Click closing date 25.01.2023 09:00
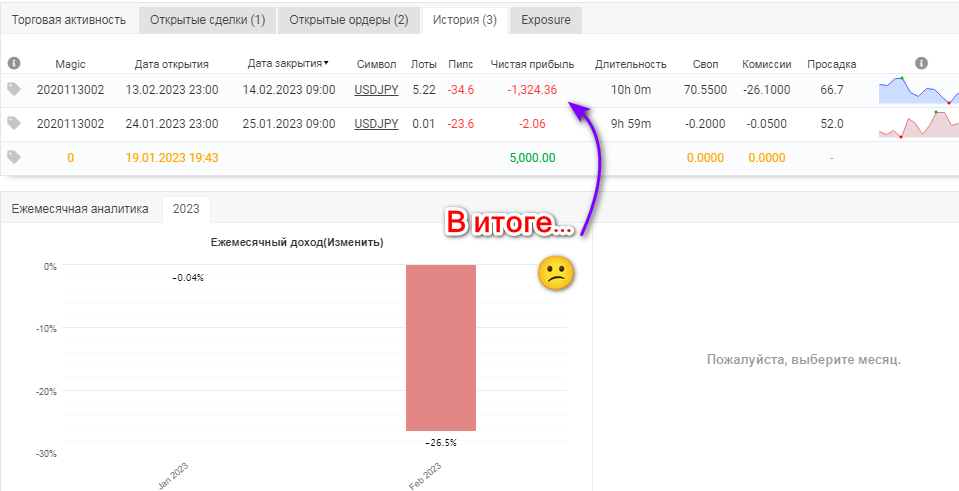 coord(289,124)
